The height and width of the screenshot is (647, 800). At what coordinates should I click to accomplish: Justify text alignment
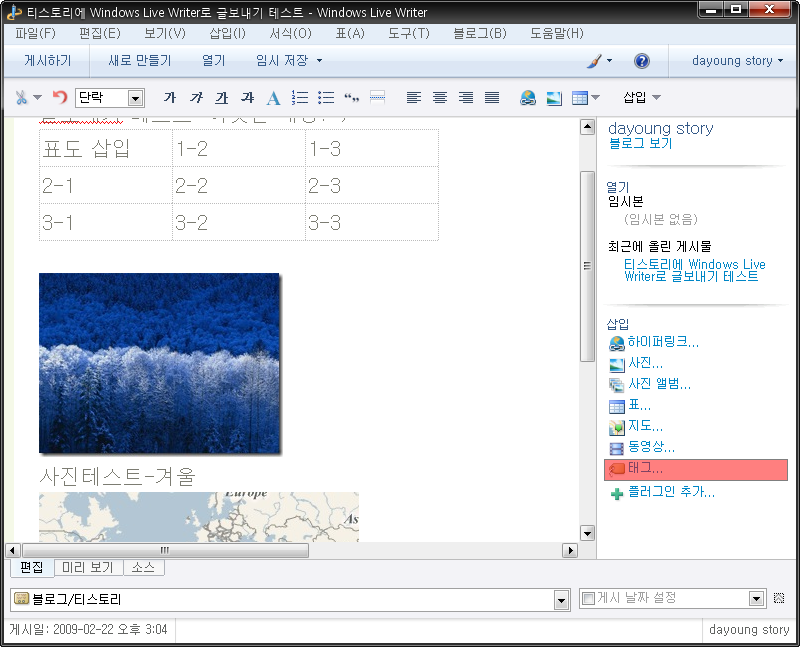pos(492,97)
